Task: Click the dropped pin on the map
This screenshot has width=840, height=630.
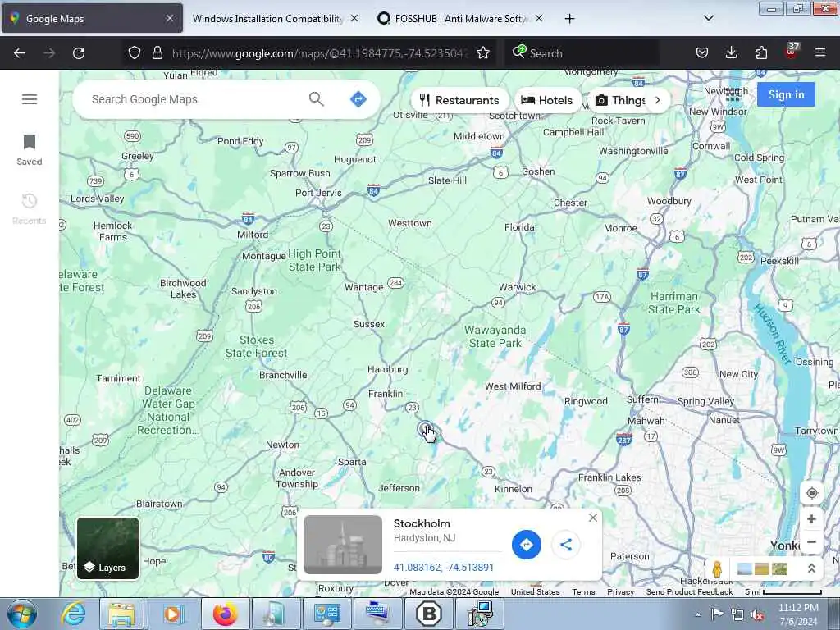Action: click(x=424, y=428)
